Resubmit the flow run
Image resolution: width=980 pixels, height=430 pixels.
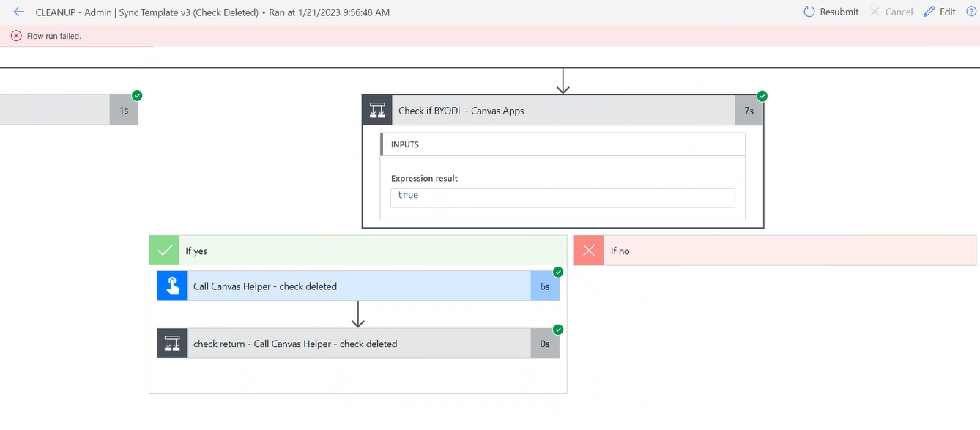tap(831, 12)
